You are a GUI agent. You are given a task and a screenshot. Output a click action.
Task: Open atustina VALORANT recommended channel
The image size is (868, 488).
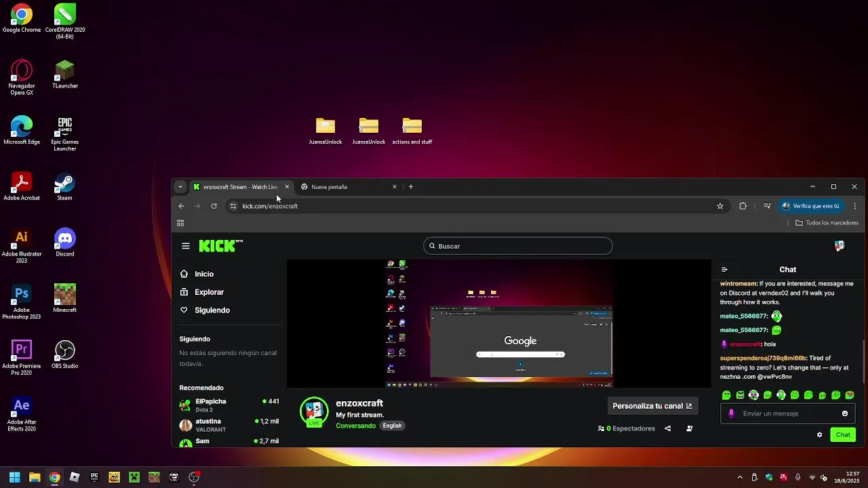tap(229, 425)
